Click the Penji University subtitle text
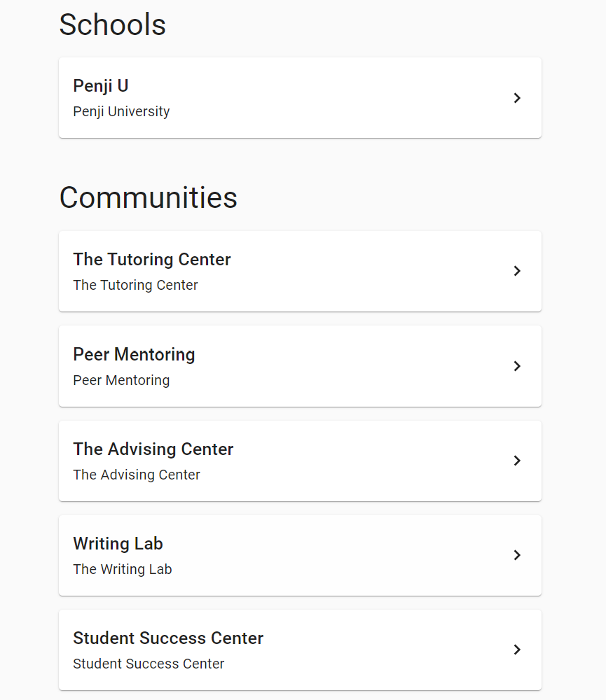Screen dimensions: 606x700 (121, 111)
